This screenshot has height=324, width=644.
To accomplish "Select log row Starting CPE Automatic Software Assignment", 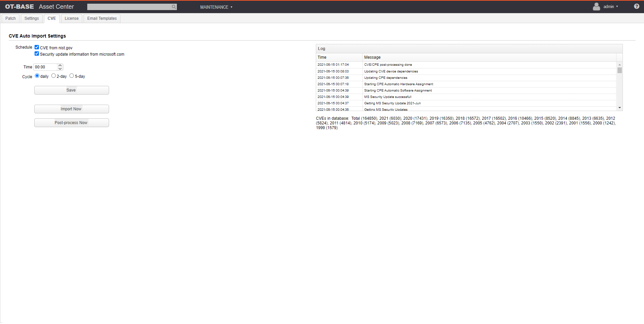I will 466,91.
